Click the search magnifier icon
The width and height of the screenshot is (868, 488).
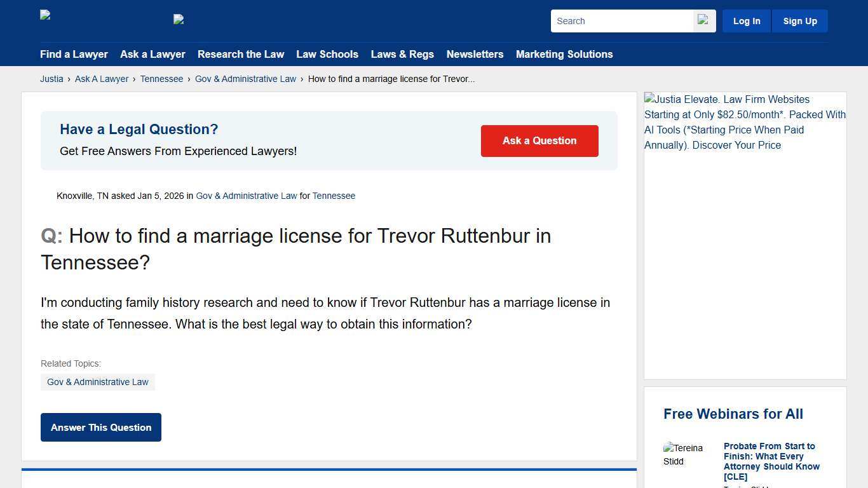pos(703,20)
